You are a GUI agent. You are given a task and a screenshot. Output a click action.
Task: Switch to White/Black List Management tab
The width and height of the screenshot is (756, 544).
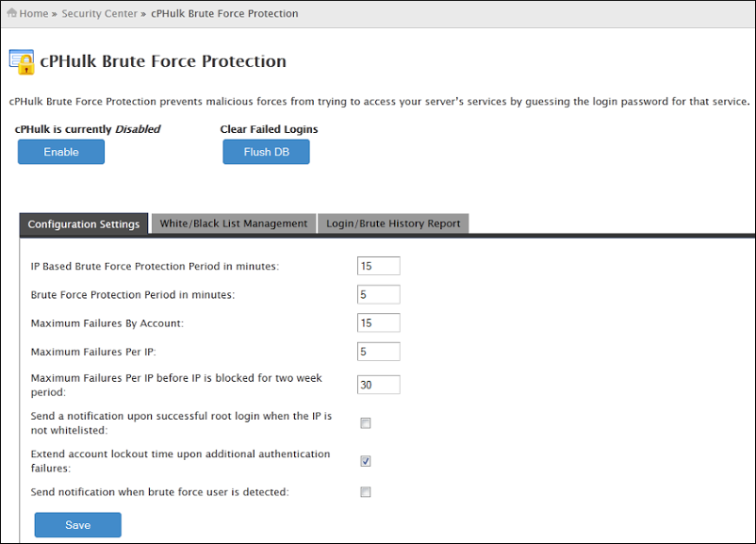pyautogui.click(x=234, y=223)
